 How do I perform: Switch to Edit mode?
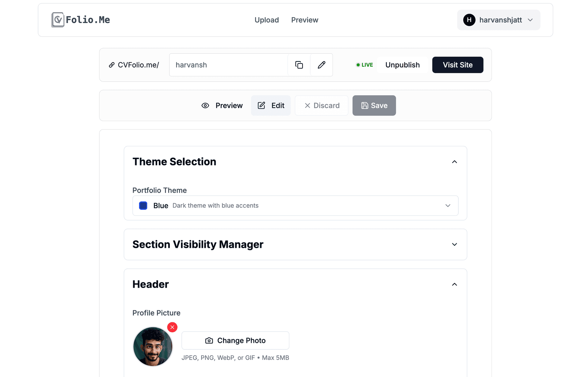pos(271,105)
